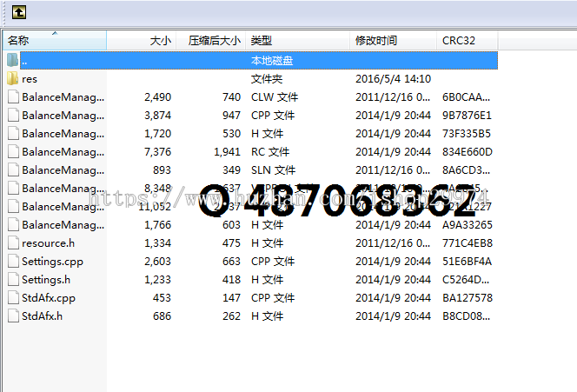Click the size value '2,490'
577x392 pixels.
pos(157,97)
